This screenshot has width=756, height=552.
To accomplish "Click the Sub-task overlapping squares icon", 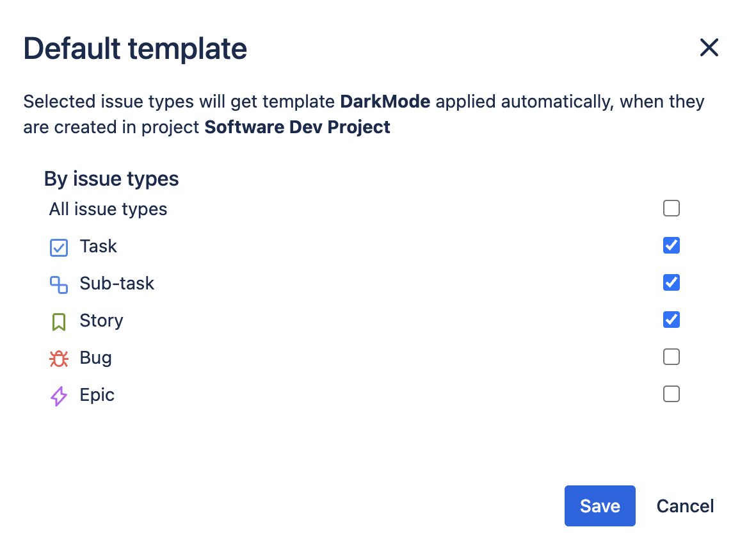I will [58, 284].
